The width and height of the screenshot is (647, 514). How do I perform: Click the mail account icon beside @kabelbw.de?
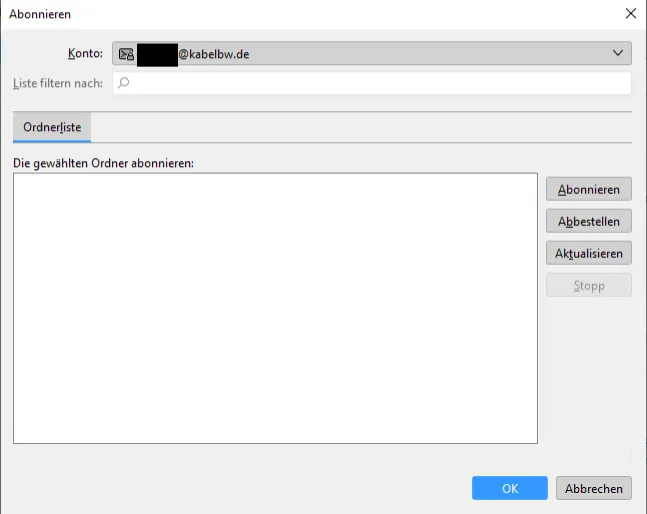click(x=126, y=54)
